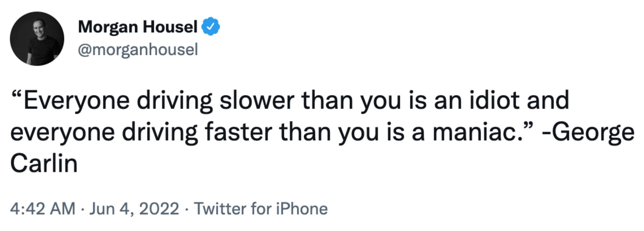
Task: Open the Morgan Housel display name
Action: 138,27
